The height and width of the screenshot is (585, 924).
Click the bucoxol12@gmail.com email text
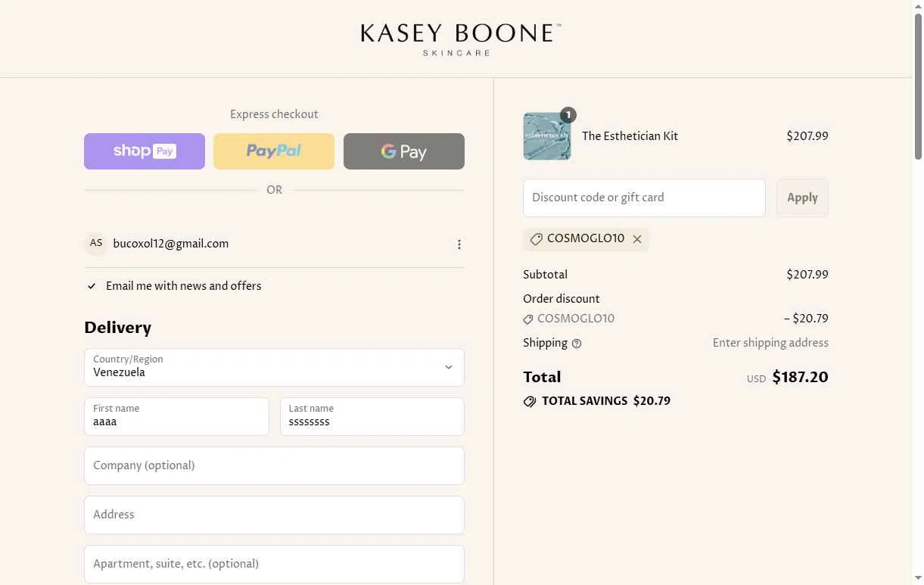pyautogui.click(x=171, y=244)
